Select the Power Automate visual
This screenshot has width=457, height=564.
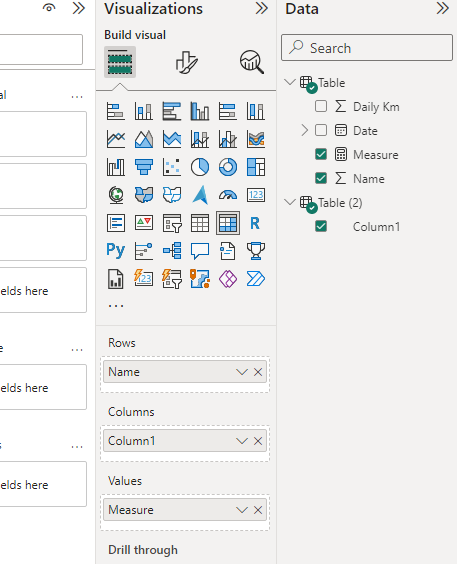click(256, 279)
